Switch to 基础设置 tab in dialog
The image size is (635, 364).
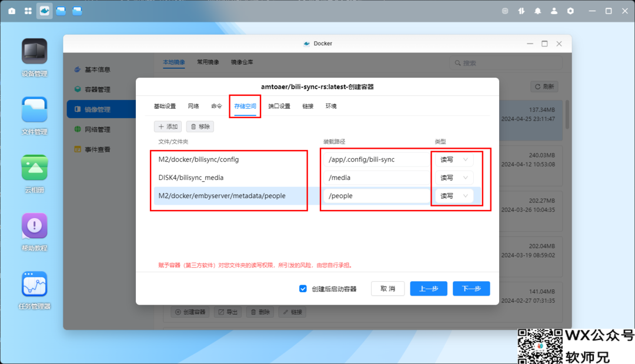165,106
